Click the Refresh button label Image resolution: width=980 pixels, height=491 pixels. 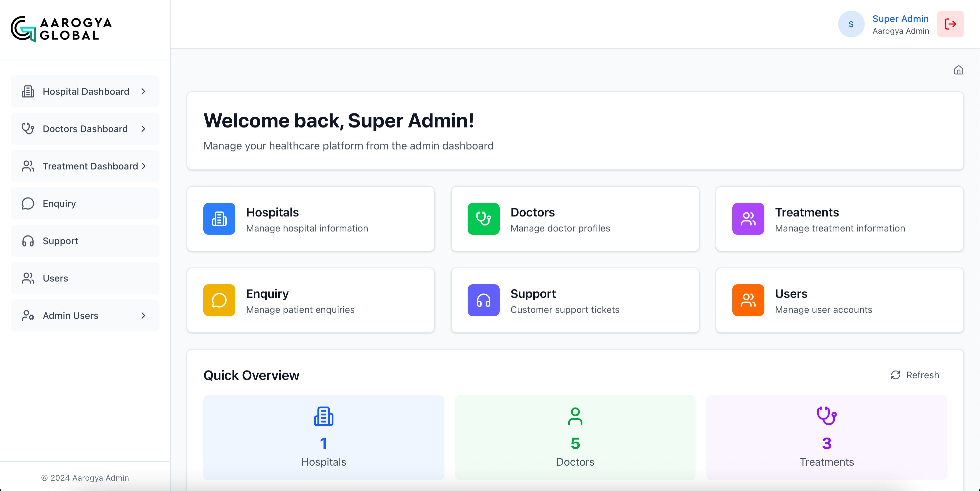(923, 375)
